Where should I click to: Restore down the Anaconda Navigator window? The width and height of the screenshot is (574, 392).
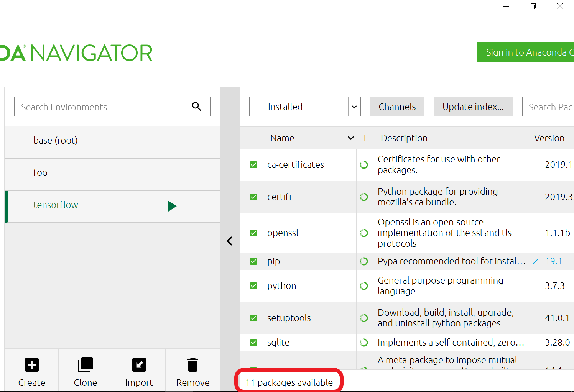tap(533, 7)
